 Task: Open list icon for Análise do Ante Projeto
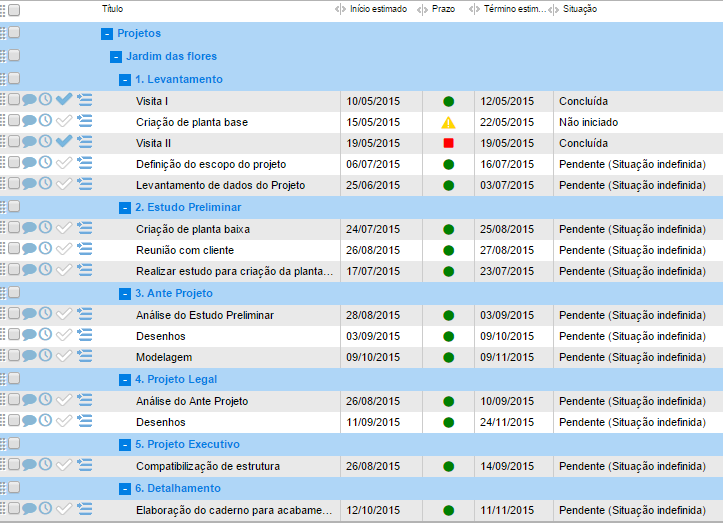coord(84,400)
